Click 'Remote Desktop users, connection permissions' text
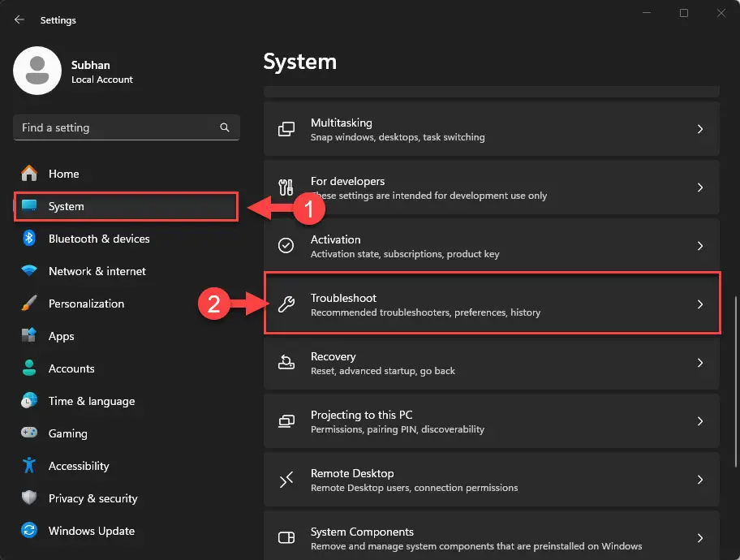Image resolution: width=740 pixels, height=560 pixels. 415,488
